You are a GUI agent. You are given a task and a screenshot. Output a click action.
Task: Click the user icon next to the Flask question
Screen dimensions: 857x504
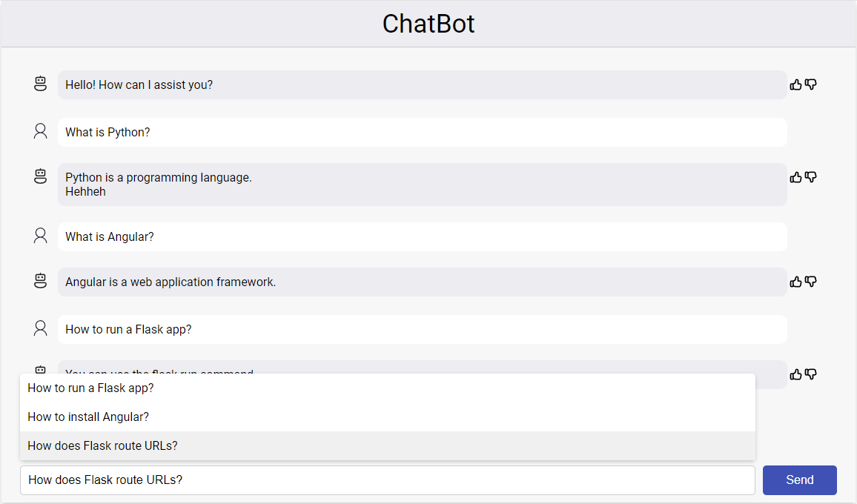40,327
